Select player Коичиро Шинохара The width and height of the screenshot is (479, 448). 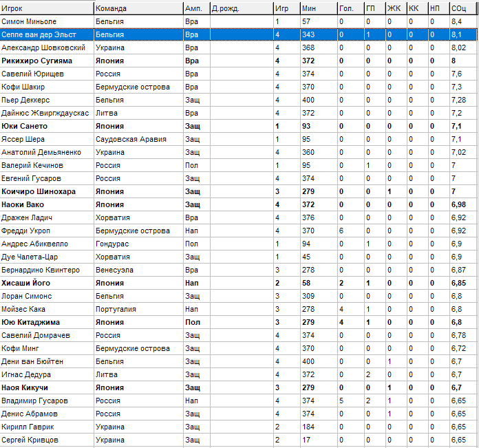[39, 191]
